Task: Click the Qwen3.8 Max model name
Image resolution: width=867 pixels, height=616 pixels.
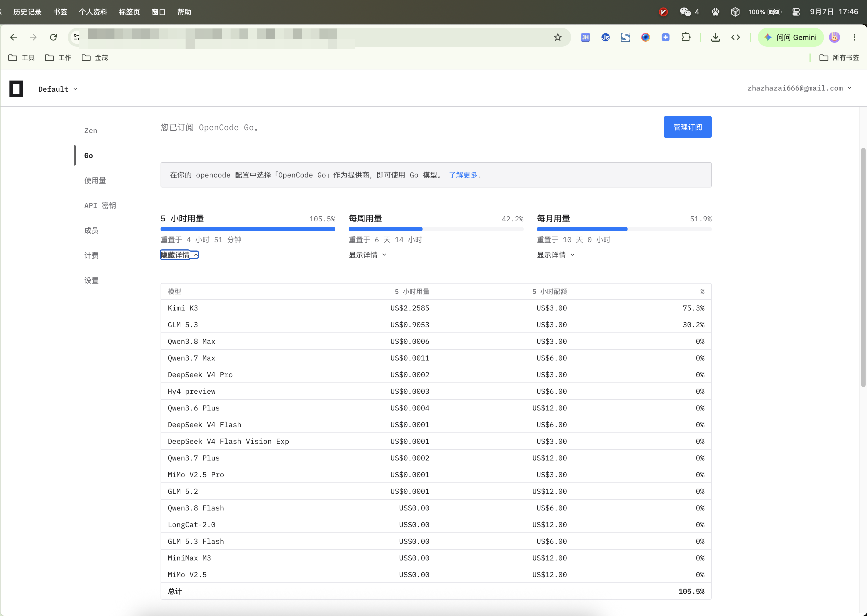Action: [x=191, y=341]
